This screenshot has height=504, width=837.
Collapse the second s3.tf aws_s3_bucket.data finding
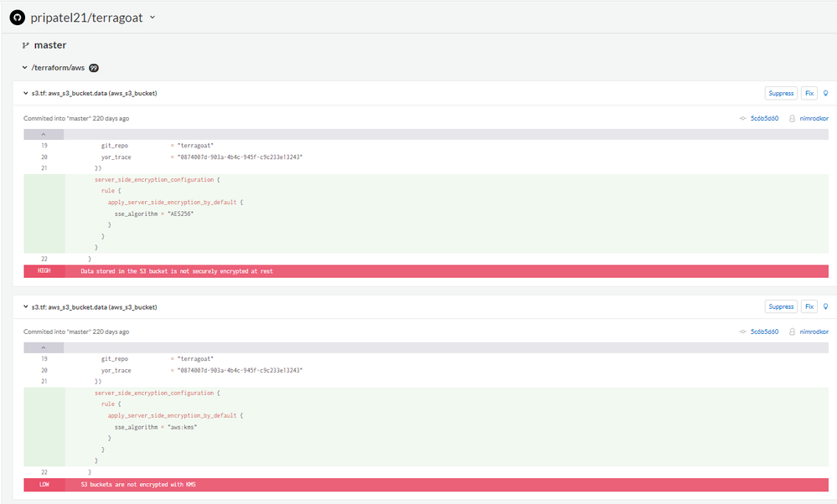24,307
